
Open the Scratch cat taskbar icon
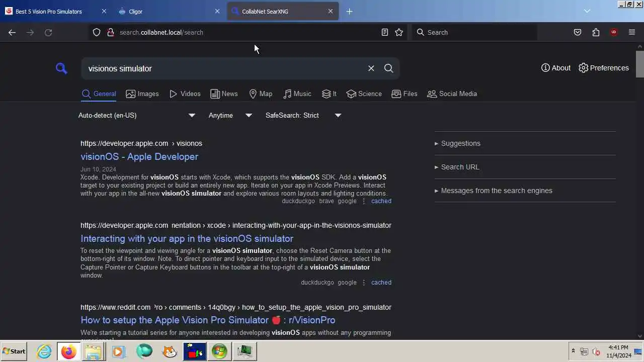pos(170,351)
